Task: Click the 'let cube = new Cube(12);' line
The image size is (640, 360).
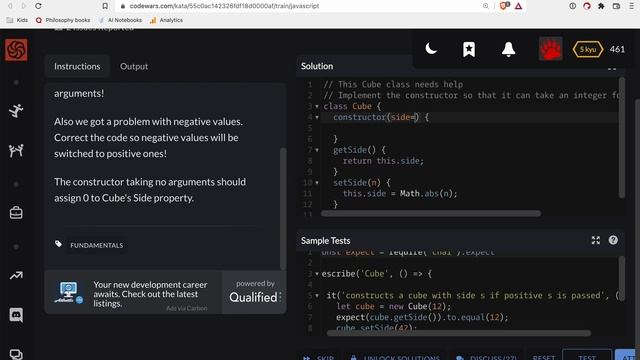Action: pos(393,307)
